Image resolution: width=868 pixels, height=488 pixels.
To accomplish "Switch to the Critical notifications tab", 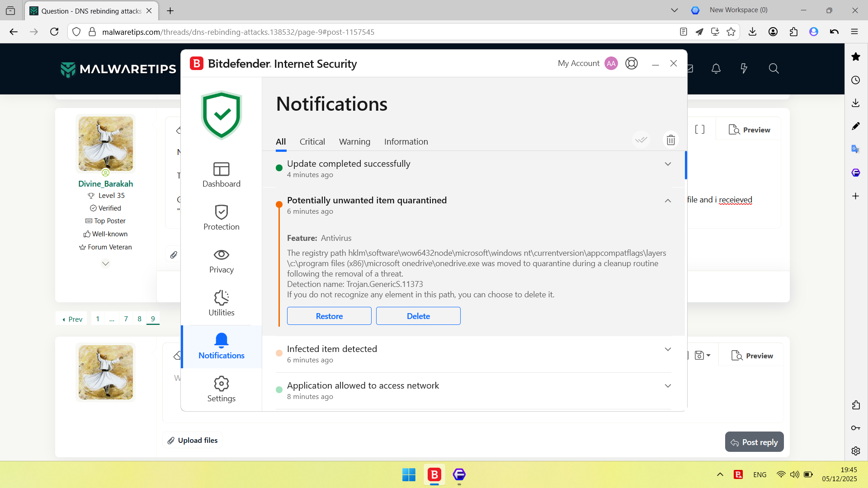I will (312, 142).
